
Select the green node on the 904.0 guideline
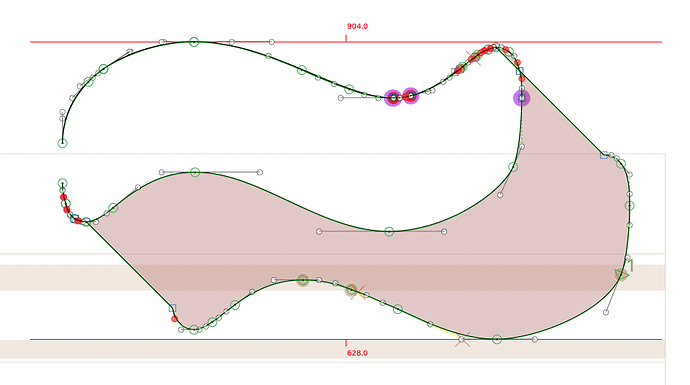coord(194,42)
